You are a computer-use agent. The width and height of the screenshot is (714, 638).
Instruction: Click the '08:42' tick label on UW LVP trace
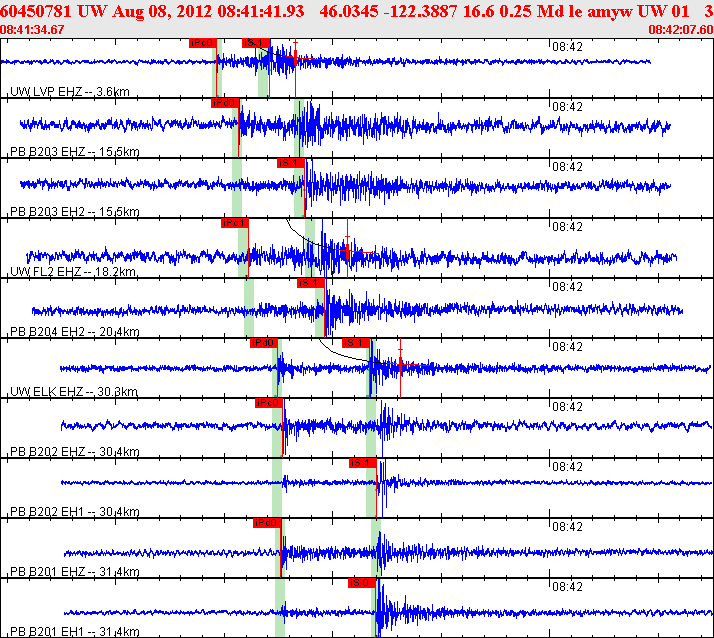pyautogui.click(x=567, y=47)
